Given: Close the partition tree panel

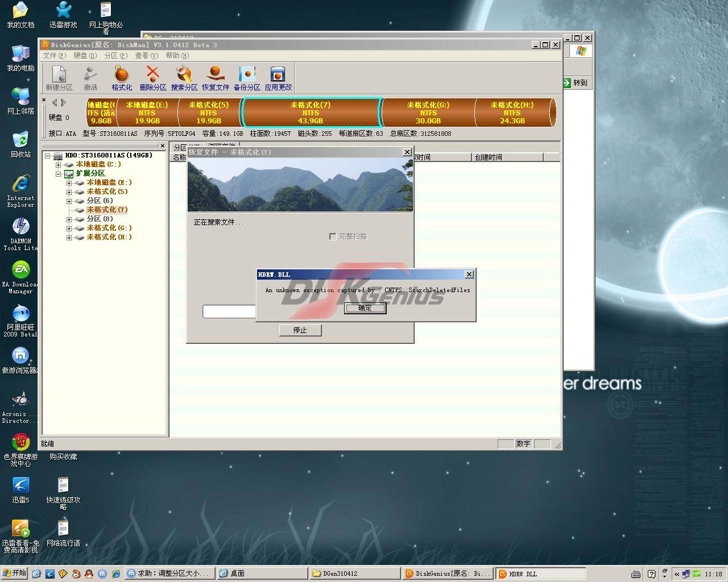Looking at the screenshot, I should click(162, 146).
